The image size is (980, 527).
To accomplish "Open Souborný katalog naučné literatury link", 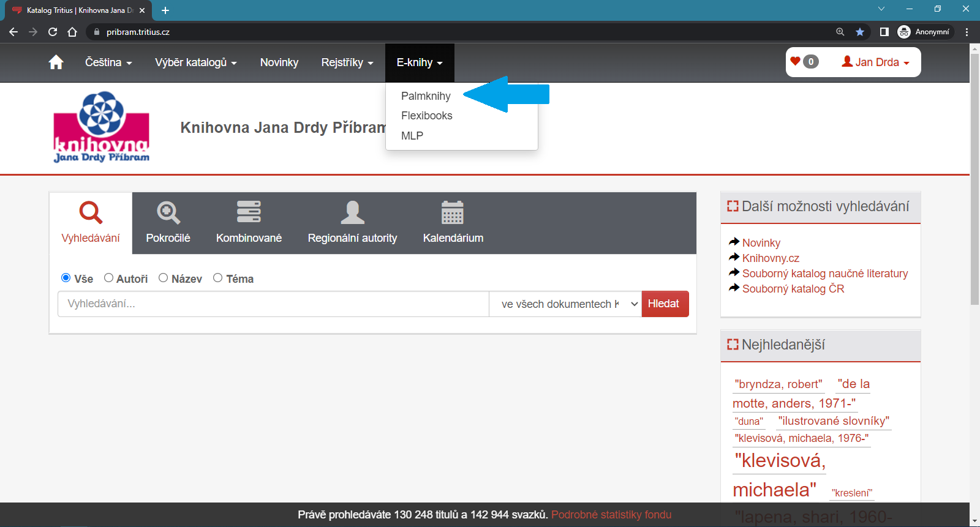I will (x=825, y=274).
